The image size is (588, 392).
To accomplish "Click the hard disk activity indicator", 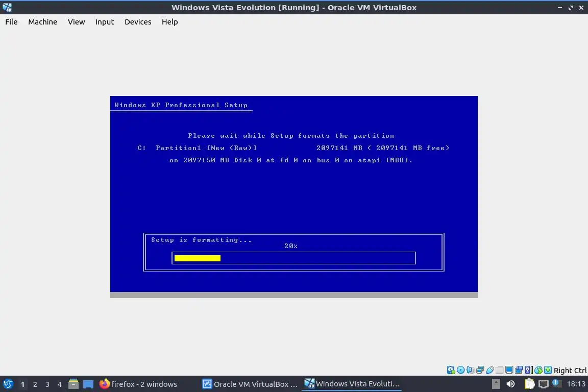I will 451,370.
